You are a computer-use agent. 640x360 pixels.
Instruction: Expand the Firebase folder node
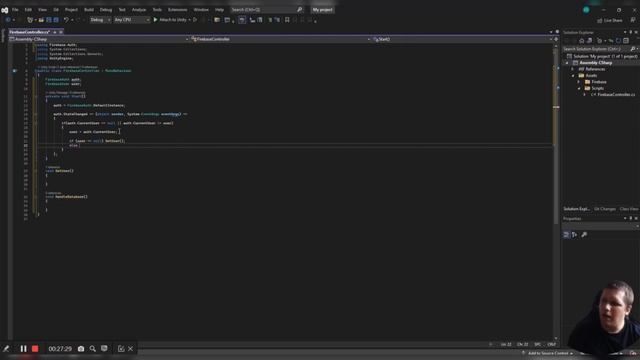coord(579,82)
